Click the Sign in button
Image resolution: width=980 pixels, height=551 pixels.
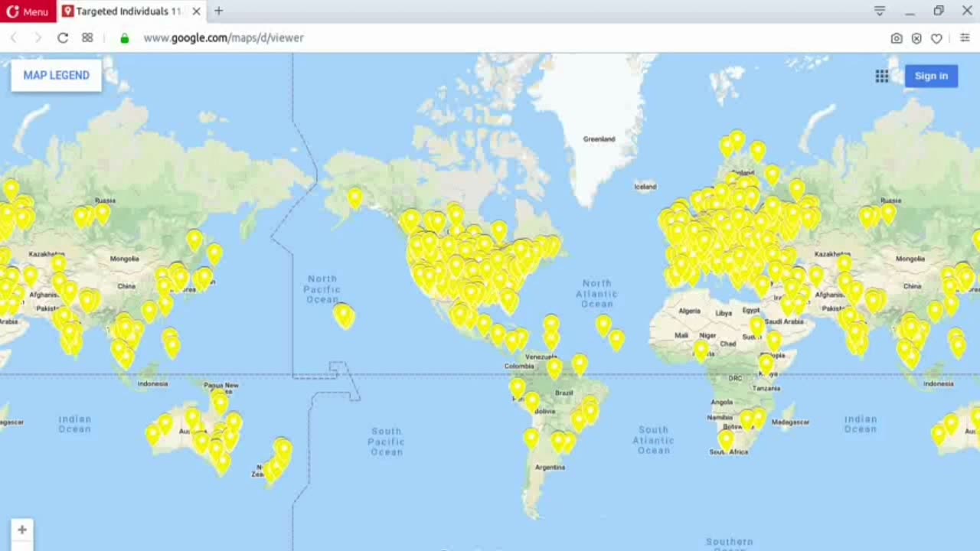pyautogui.click(x=931, y=76)
